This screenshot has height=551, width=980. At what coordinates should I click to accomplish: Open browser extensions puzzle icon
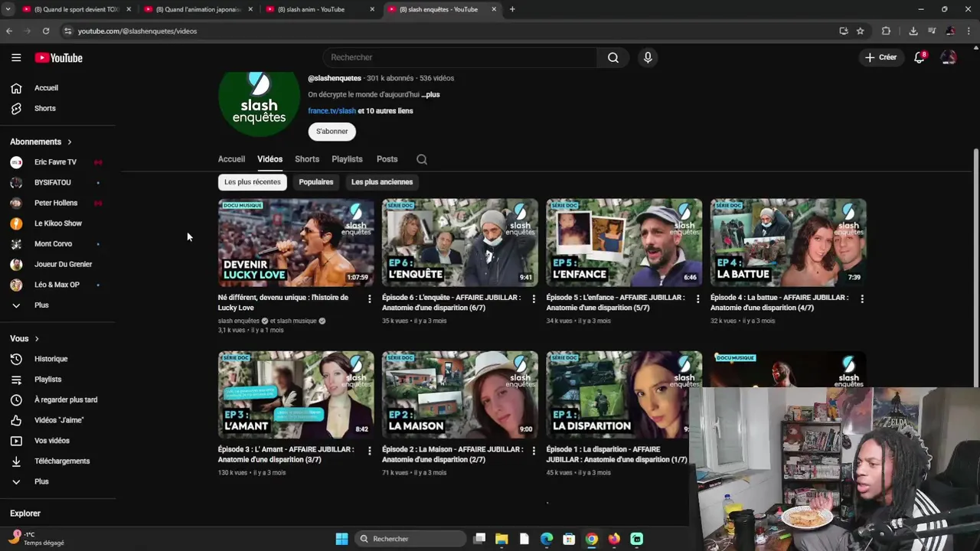click(887, 31)
